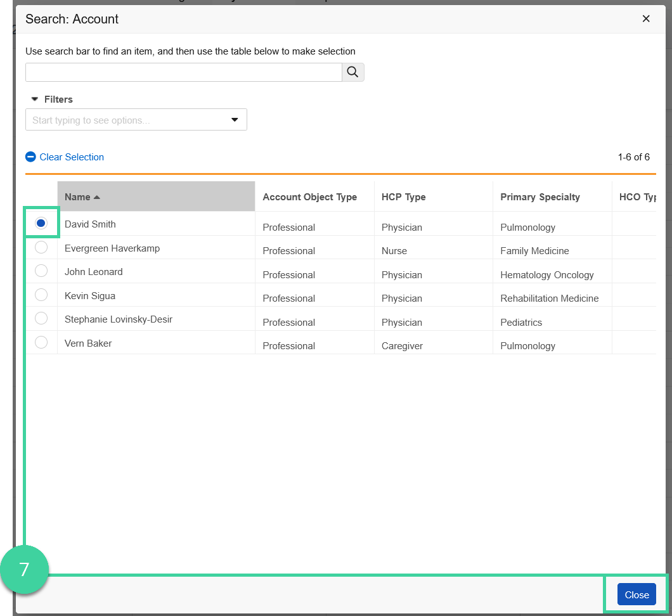Viewport: 672px width, 616px height.
Task: Sort results by Primary Specialty
Action: [x=540, y=196]
